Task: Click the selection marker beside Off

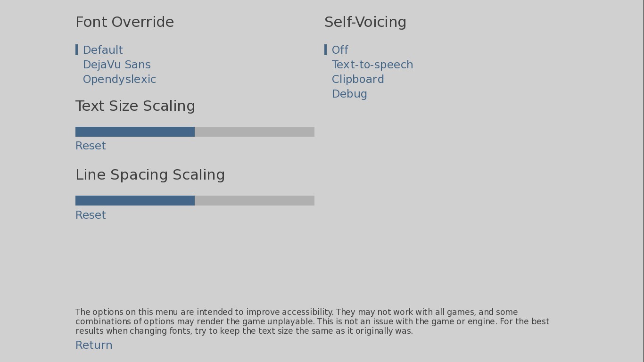Action: pyautogui.click(x=325, y=50)
